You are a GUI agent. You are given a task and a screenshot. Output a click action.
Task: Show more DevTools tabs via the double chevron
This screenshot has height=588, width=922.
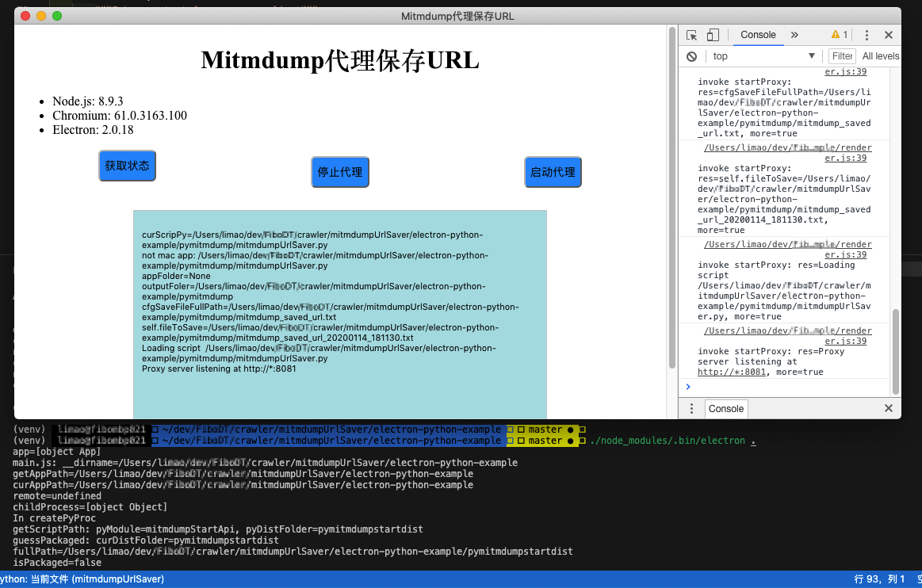[x=794, y=35]
